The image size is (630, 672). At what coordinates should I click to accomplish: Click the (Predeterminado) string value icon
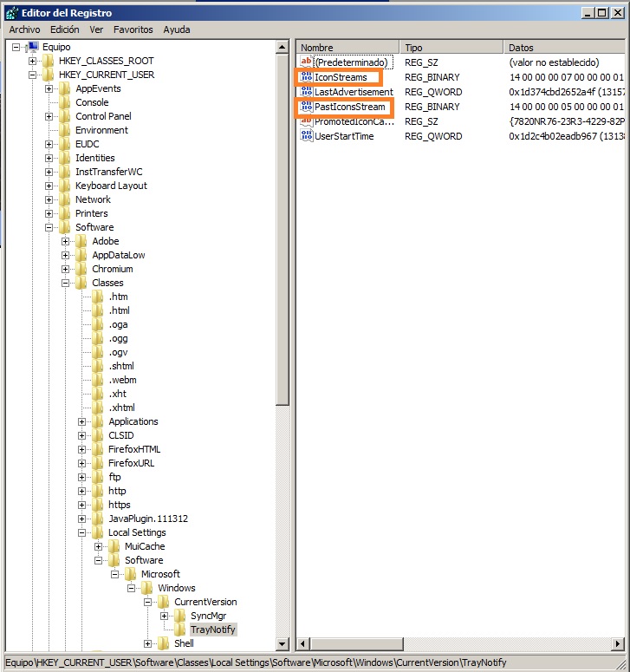pyautogui.click(x=306, y=62)
